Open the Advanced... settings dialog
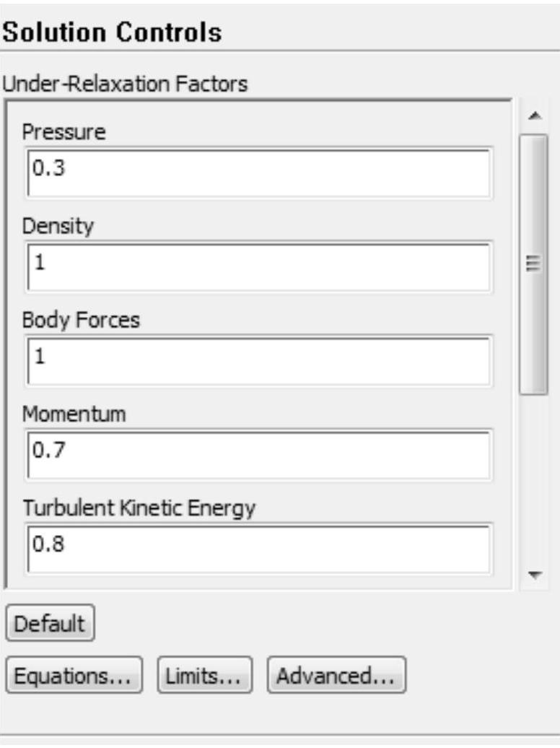560x748 pixels. click(x=336, y=676)
